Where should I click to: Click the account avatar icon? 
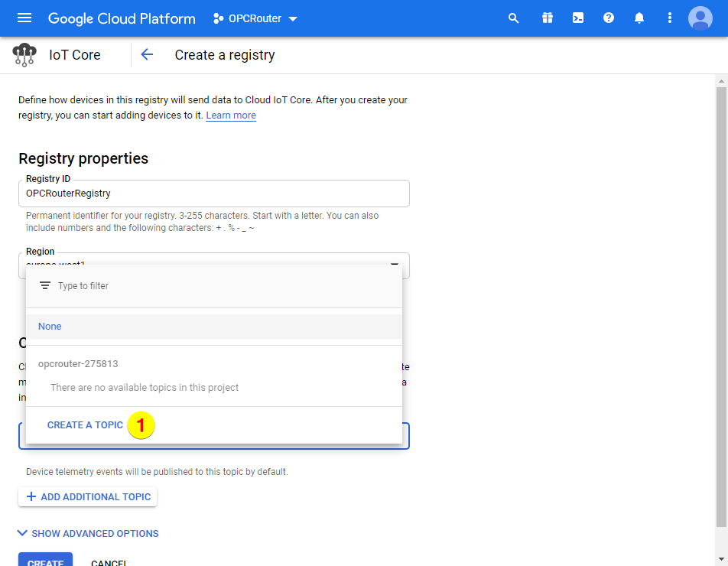point(700,18)
